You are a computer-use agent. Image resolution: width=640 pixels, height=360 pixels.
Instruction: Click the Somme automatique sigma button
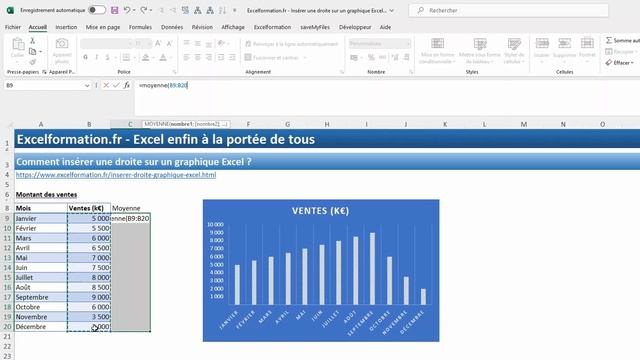point(622,40)
